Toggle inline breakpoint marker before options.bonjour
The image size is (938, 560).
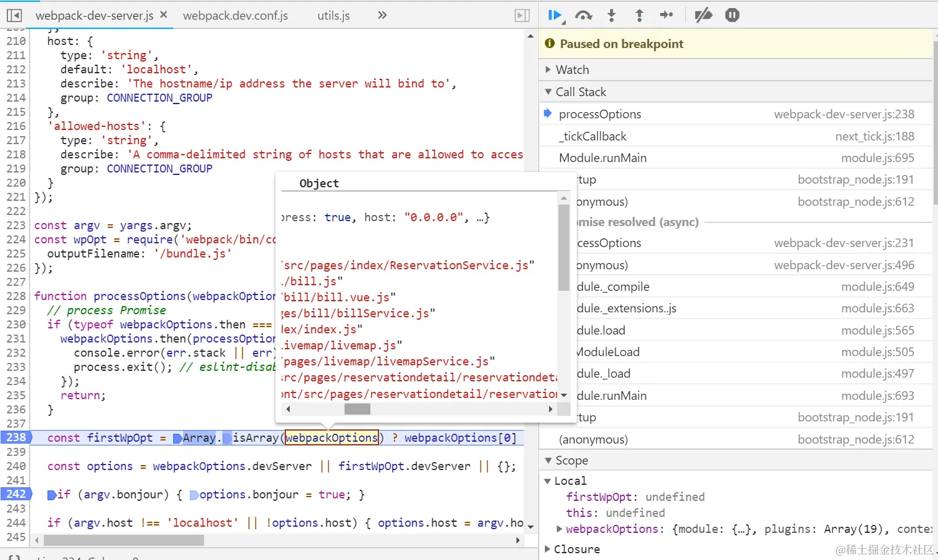(x=194, y=495)
